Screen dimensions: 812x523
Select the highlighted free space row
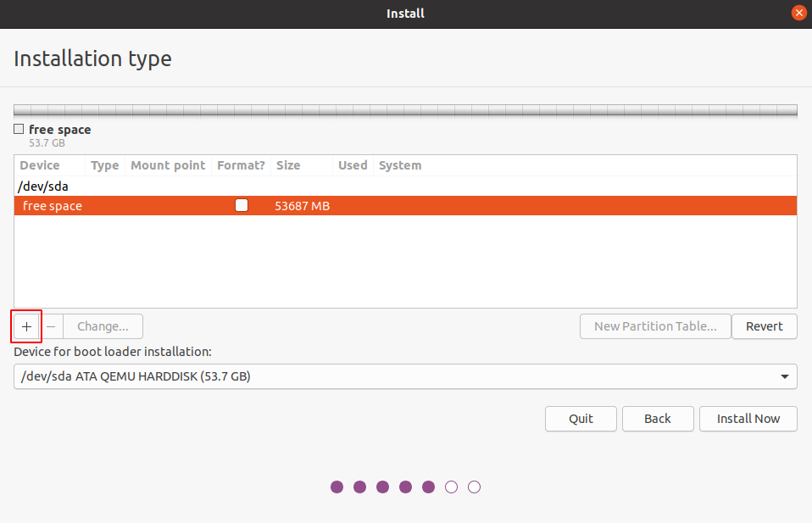405,206
